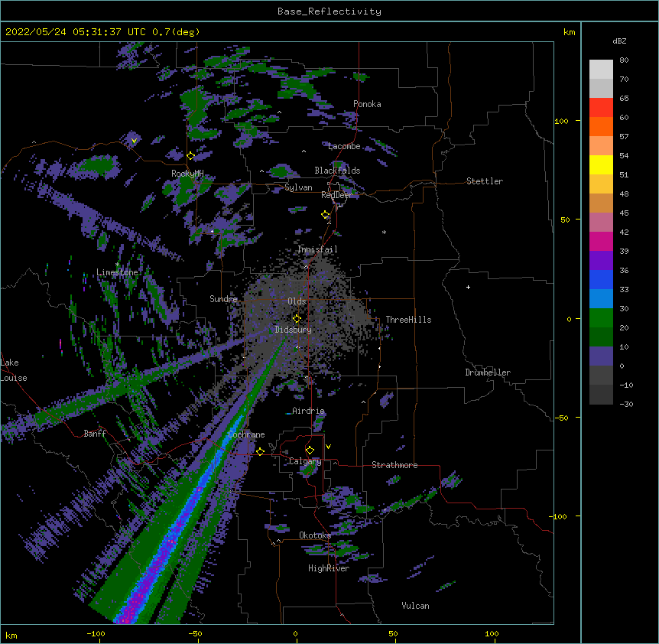This screenshot has height=644, width=659.
Task: Click the yellow diamond marker south of RedDeer
Action: click(x=326, y=215)
